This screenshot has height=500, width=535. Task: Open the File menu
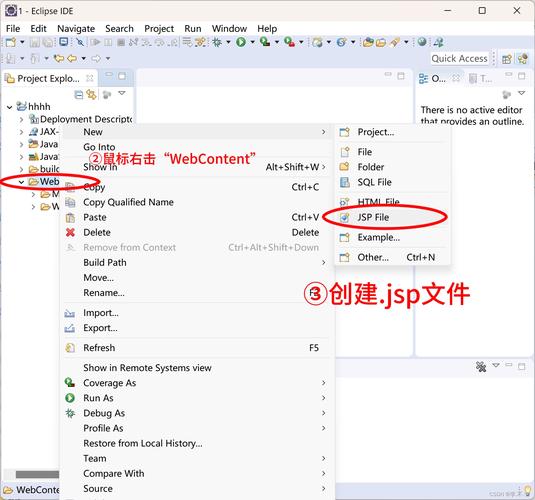tap(13, 29)
